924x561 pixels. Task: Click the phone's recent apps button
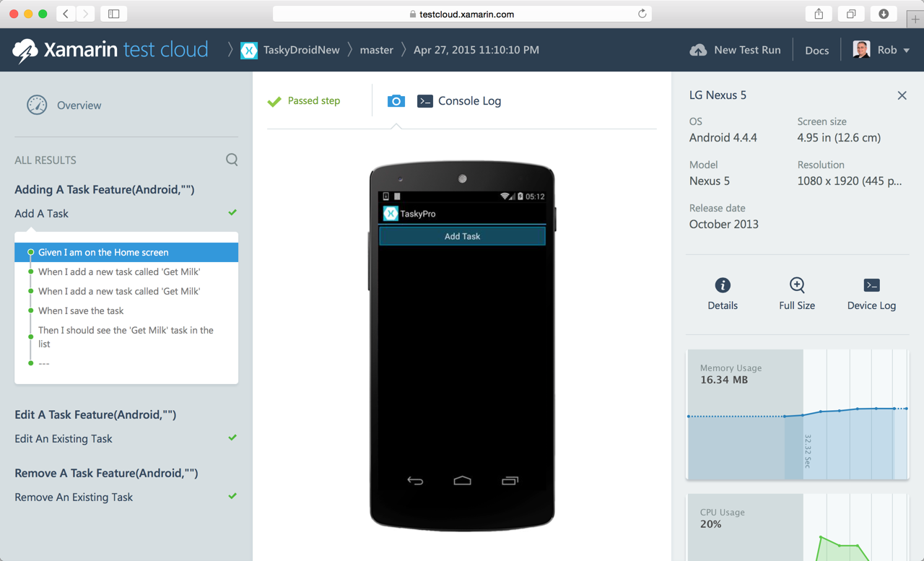pos(510,480)
